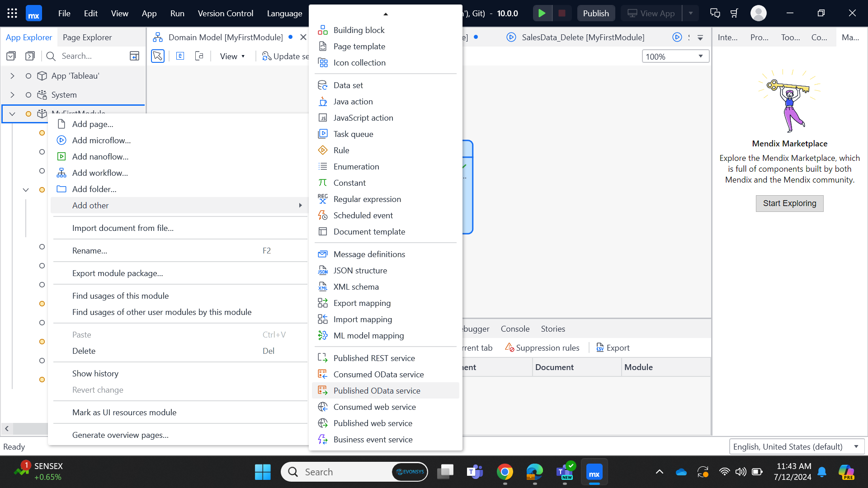
Task: Export the errors list using the Export icon
Action: pos(613,347)
